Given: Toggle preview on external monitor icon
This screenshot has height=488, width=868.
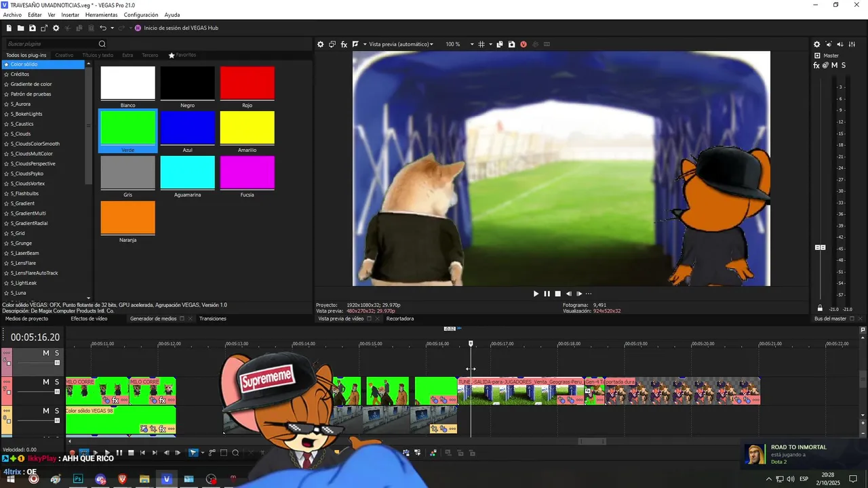Looking at the screenshot, I should (x=332, y=44).
